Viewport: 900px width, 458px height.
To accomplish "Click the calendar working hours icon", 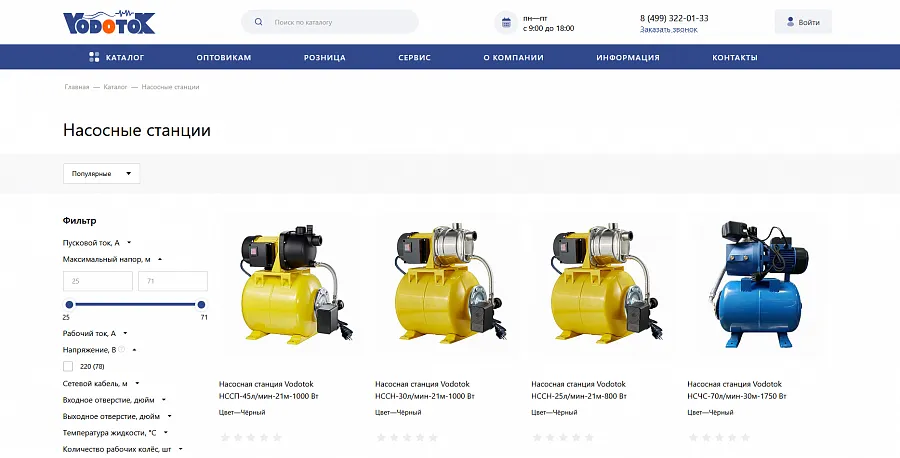I will (506, 22).
